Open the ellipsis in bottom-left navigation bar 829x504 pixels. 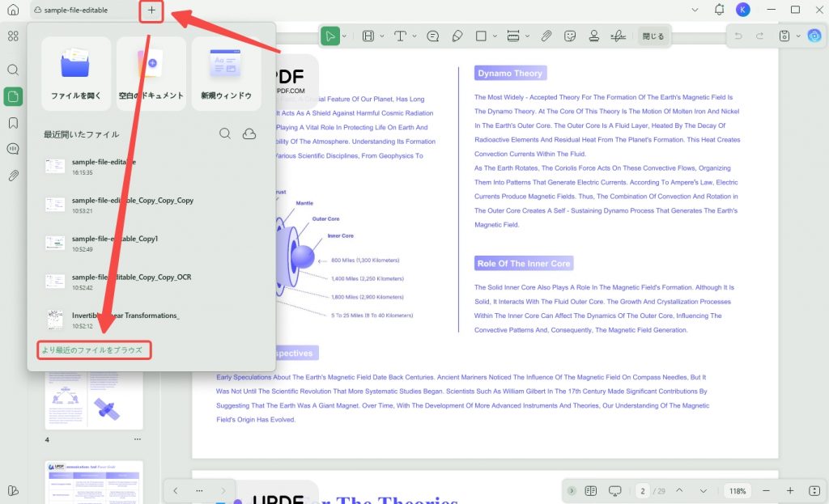tap(199, 491)
